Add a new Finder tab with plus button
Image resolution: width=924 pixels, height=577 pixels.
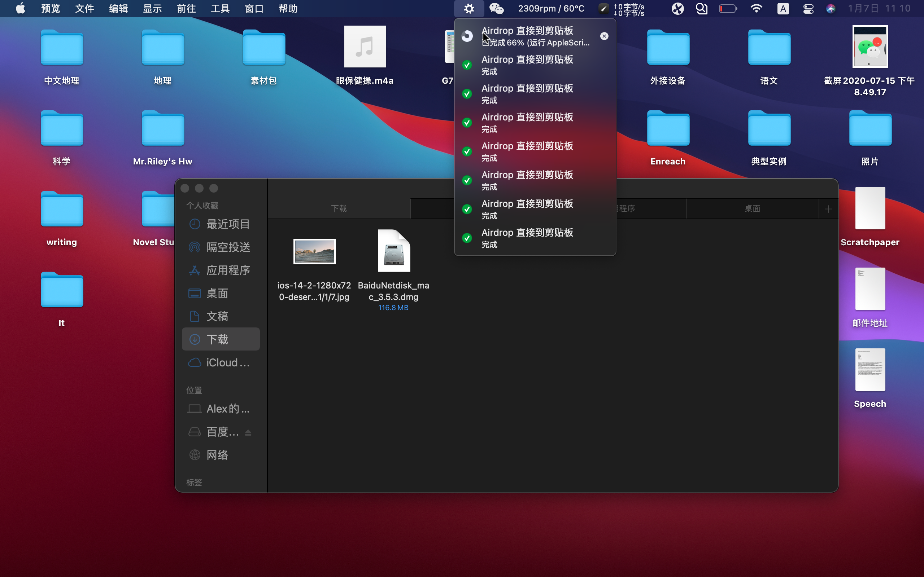[x=828, y=209]
